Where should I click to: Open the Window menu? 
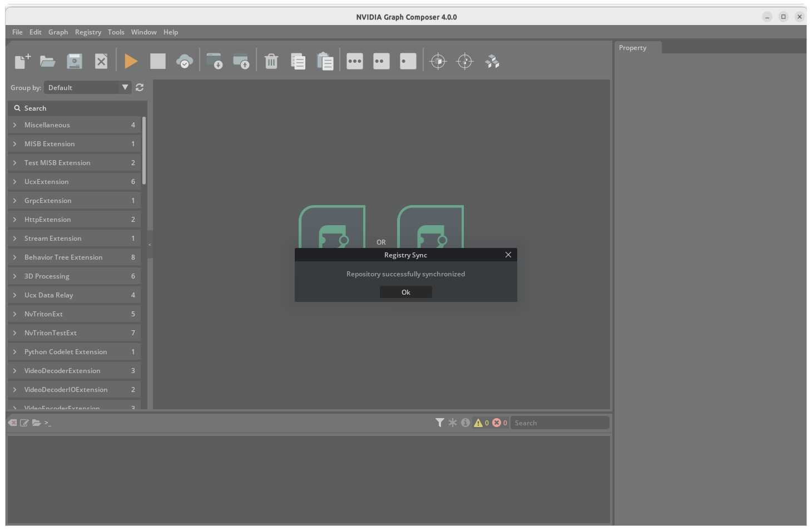[143, 32]
